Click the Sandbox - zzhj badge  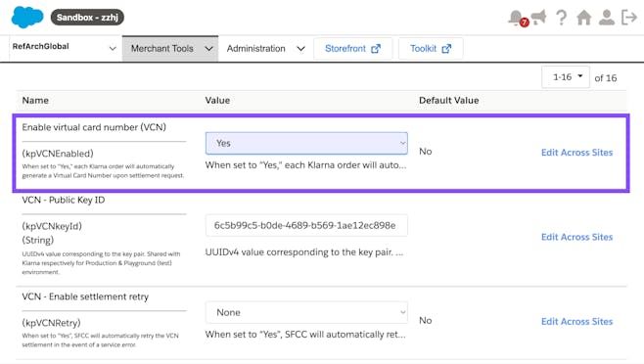point(87,18)
